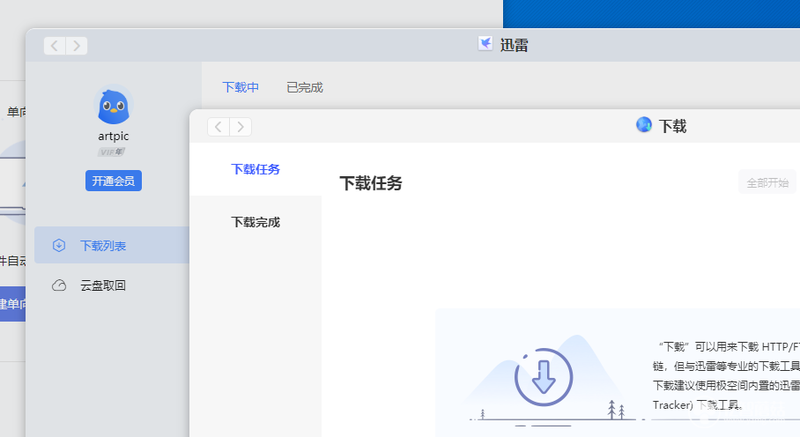Click the VIP年 badge under artpic
The width and height of the screenshot is (800, 437).
112,152
